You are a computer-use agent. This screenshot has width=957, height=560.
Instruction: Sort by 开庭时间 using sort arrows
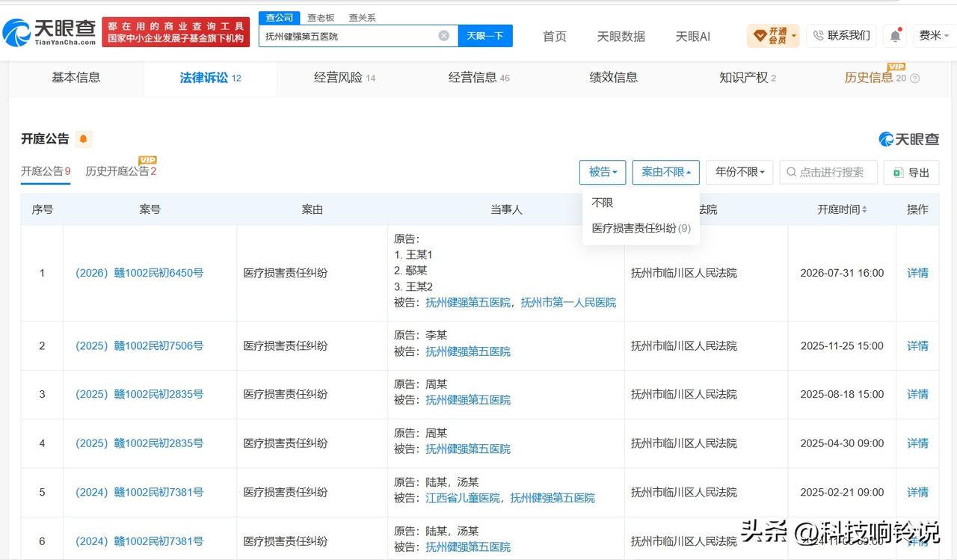[864, 210]
